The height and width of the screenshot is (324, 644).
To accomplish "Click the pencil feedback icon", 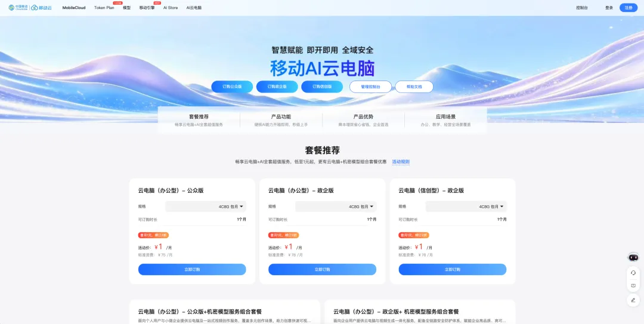I will [633, 300].
